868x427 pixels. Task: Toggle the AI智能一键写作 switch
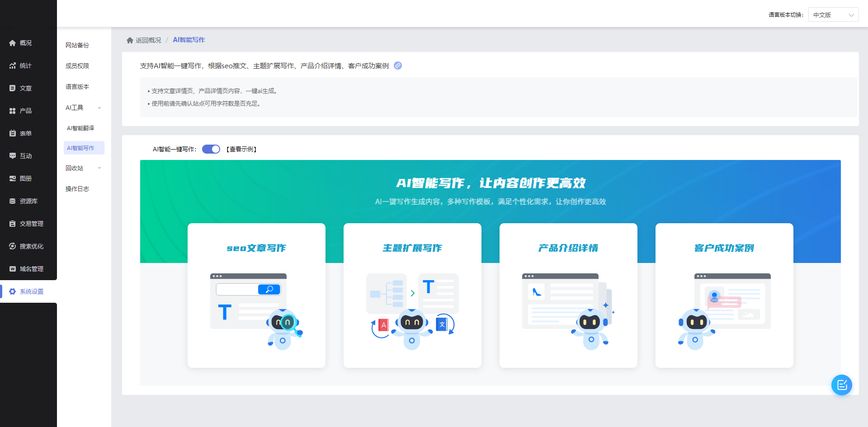point(211,149)
